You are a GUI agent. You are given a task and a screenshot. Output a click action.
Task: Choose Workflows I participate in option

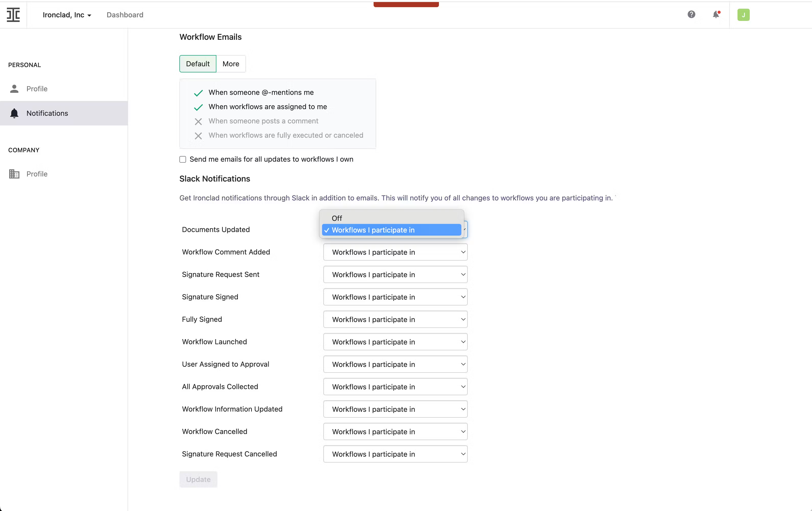click(391, 230)
